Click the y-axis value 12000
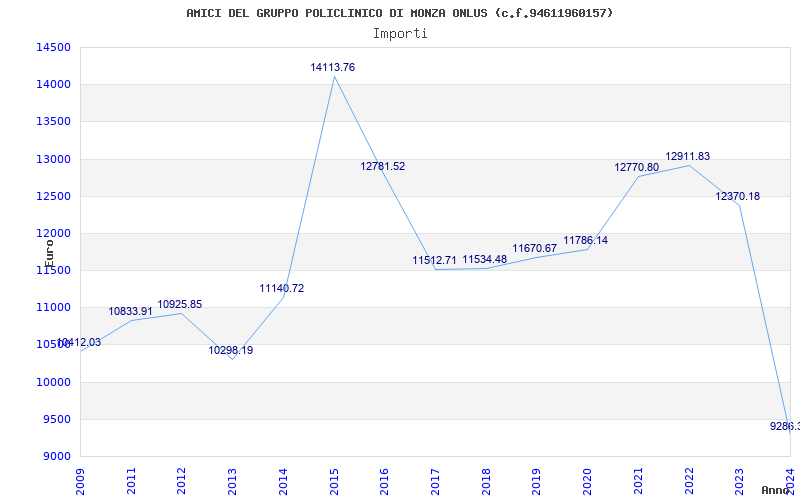The image size is (800, 500). pos(53,234)
